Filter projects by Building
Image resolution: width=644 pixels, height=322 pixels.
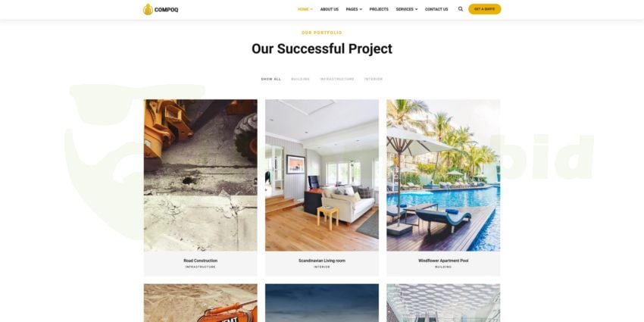300,79
